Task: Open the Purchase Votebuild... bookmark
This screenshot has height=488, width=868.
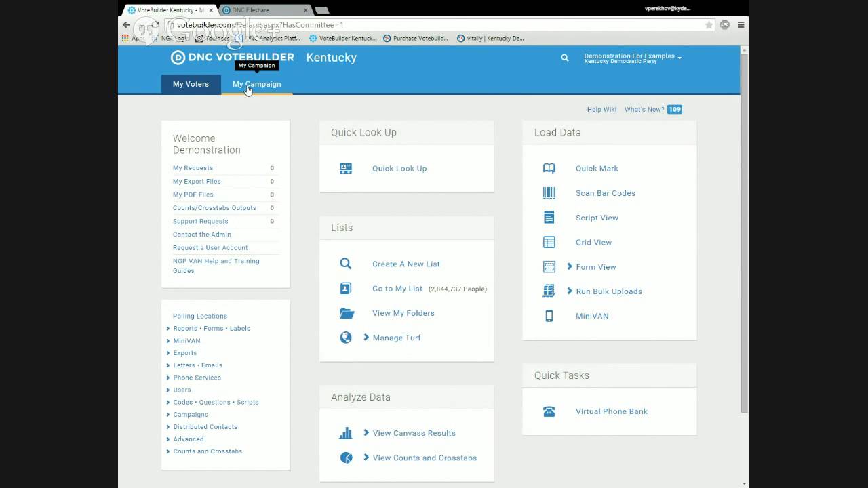Action: pyautogui.click(x=416, y=39)
